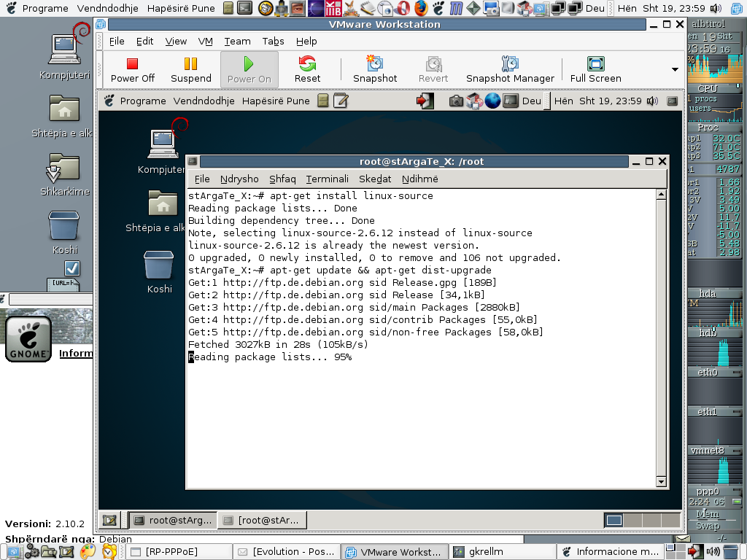Click host panel volume speaker icon
Viewport: 747px width, 560px height.
tap(715, 8)
